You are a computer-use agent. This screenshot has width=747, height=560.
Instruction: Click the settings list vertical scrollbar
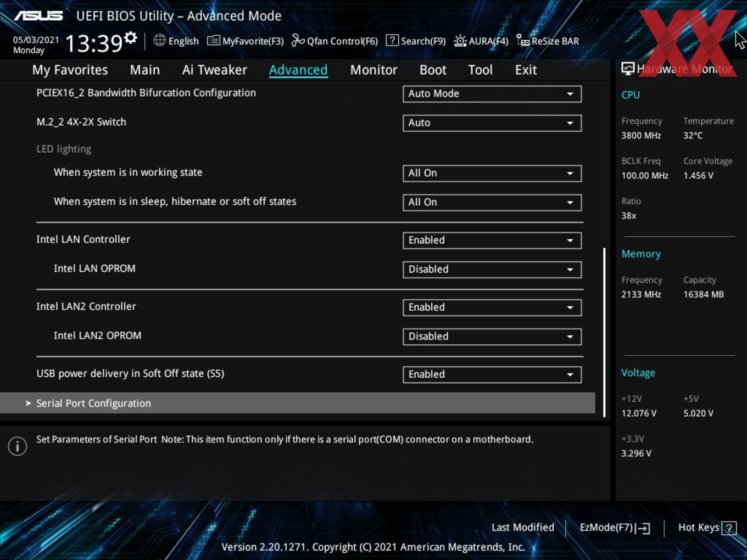(x=604, y=332)
